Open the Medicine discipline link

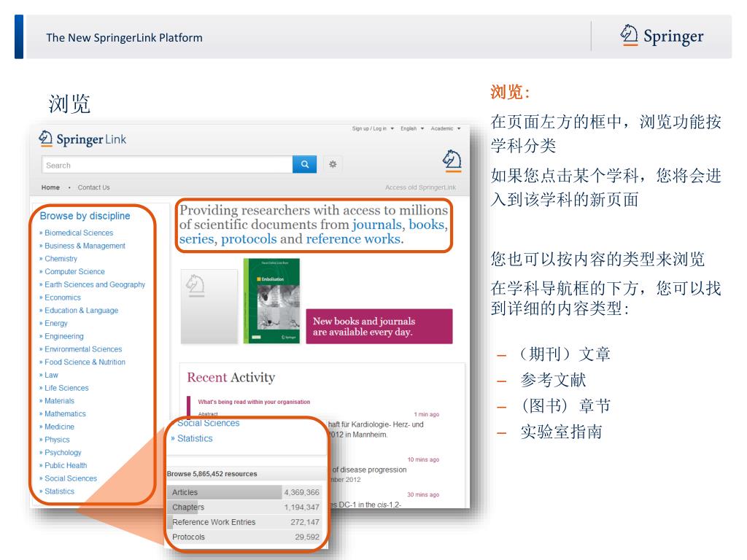coord(59,426)
